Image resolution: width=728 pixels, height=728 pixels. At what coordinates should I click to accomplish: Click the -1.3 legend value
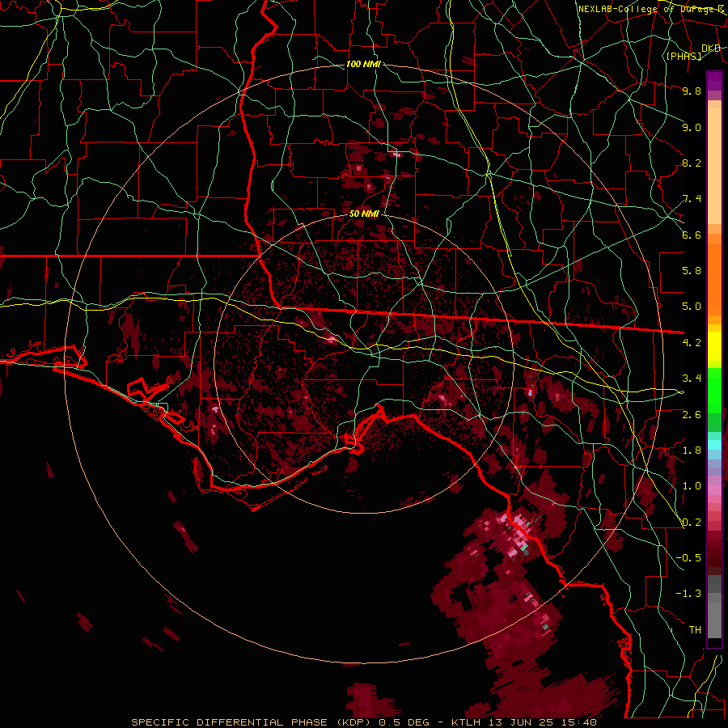pyautogui.click(x=688, y=594)
